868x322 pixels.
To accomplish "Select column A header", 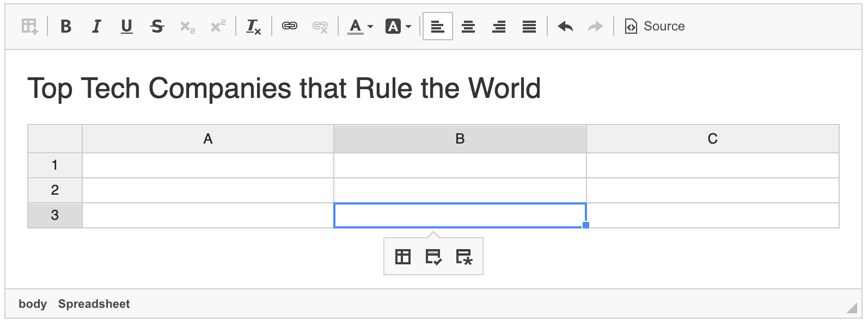I will (x=208, y=139).
